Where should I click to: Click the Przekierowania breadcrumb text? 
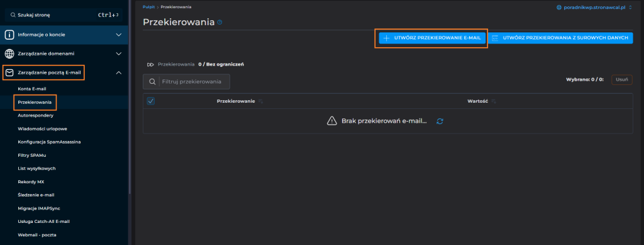tap(176, 8)
